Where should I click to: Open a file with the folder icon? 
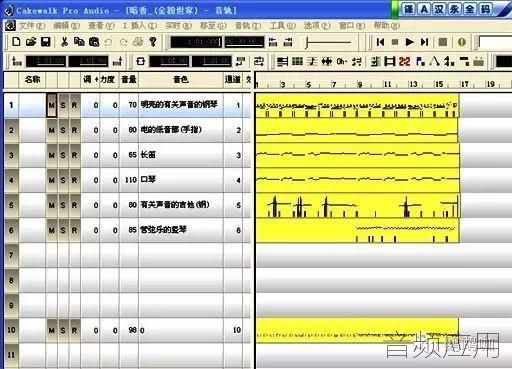tap(31, 42)
